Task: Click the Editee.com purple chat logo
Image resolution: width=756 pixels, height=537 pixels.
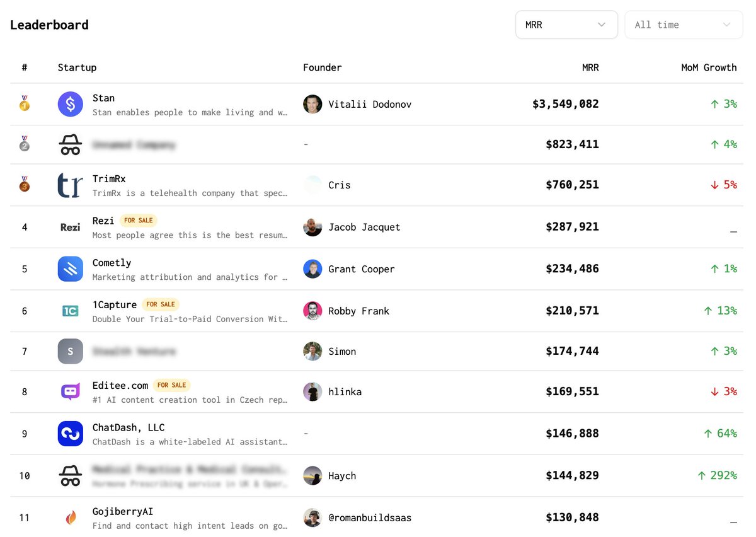Action: point(71,391)
